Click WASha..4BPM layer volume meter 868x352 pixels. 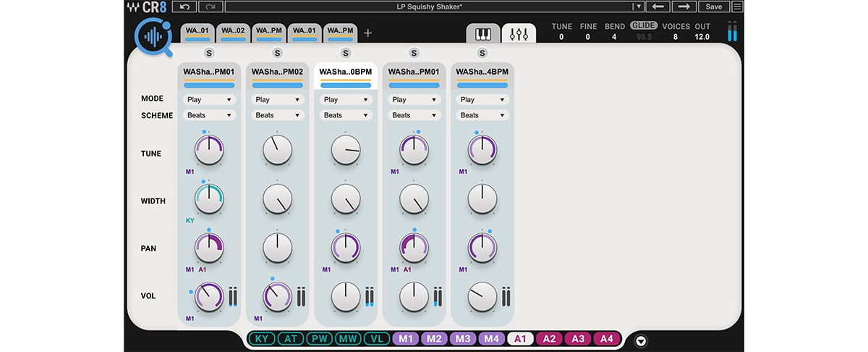tap(506, 296)
